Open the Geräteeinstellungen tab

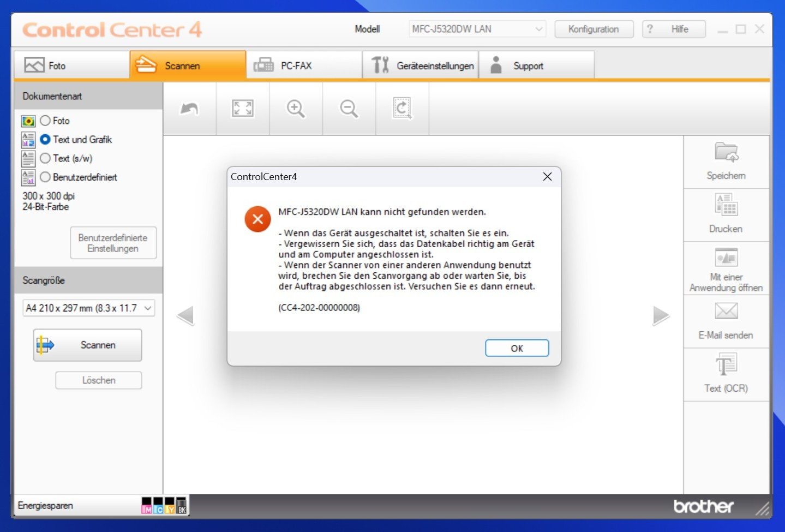pos(421,65)
